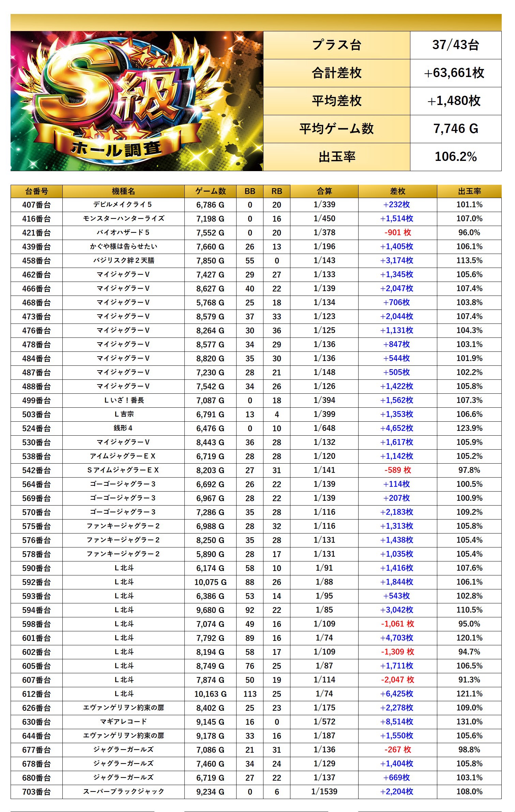Click the 1/1539 ratio of 703番台

[324, 792]
